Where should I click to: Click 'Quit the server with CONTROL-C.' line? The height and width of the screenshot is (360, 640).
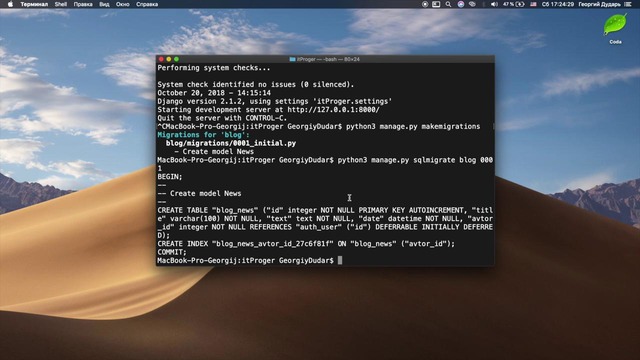coord(222,118)
